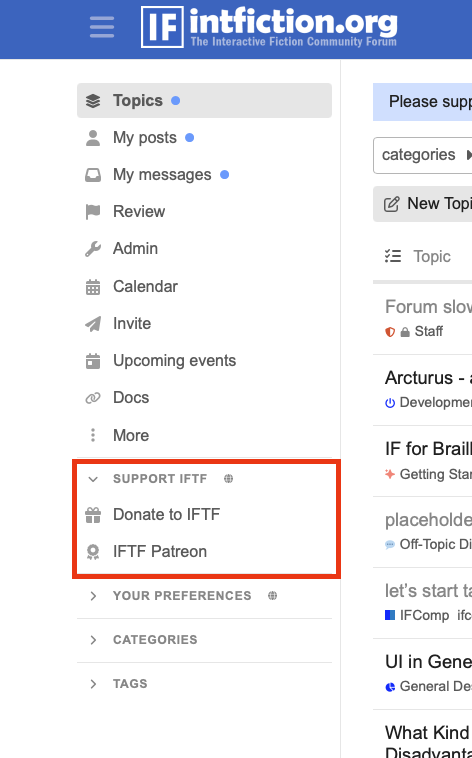The width and height of the screenshot is (472, 758).
Task: Open the hamburger sidebar menu
Action: point(102,27)
